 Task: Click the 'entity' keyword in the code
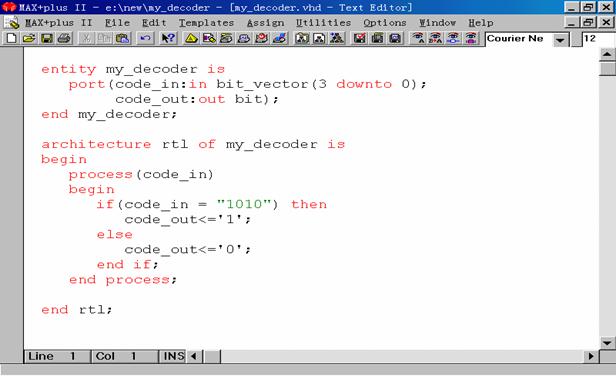pyautogui.click(x=69, y=69)
